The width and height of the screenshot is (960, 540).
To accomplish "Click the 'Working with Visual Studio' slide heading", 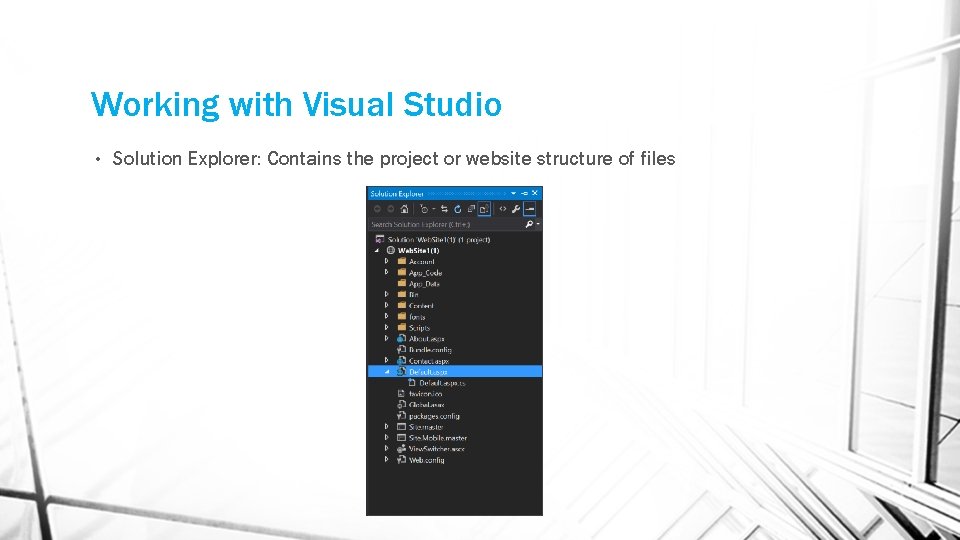I will click(296, 104).
